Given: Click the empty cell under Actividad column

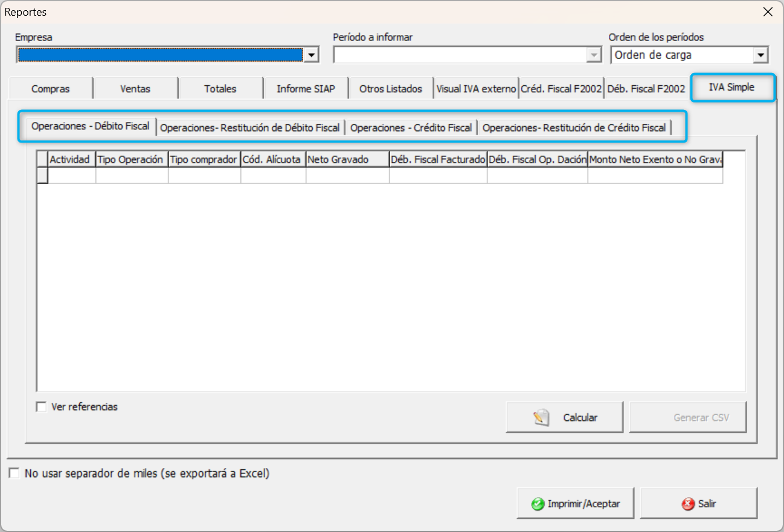Looking at the screenshot, I should [x=72, y=175].
